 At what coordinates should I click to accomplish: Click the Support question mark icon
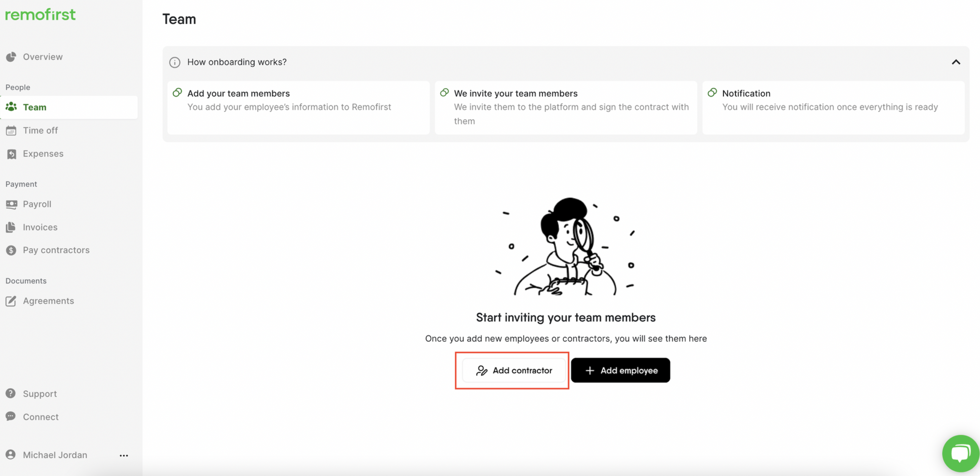(x=11, y=393)
